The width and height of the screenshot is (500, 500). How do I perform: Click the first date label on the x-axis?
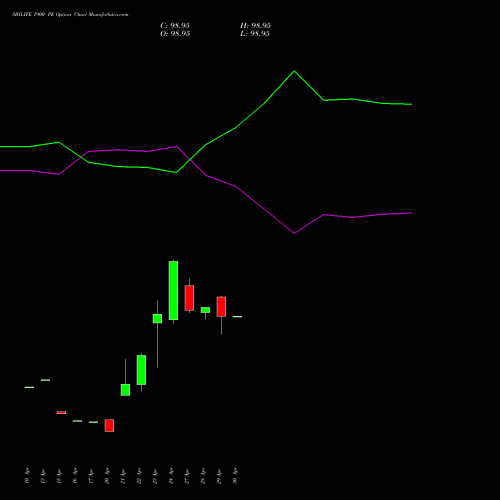pos(27,476)
